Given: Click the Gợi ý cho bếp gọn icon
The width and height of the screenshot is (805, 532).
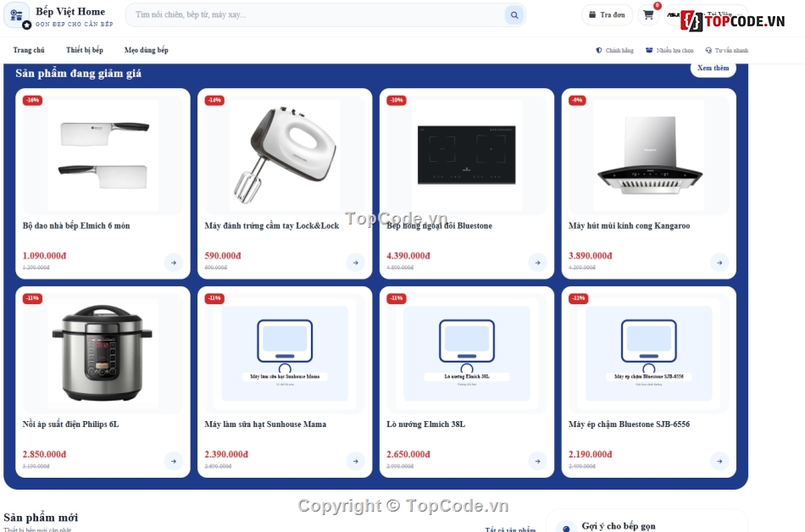Looking at the screenshot, I should click(566, 528).
